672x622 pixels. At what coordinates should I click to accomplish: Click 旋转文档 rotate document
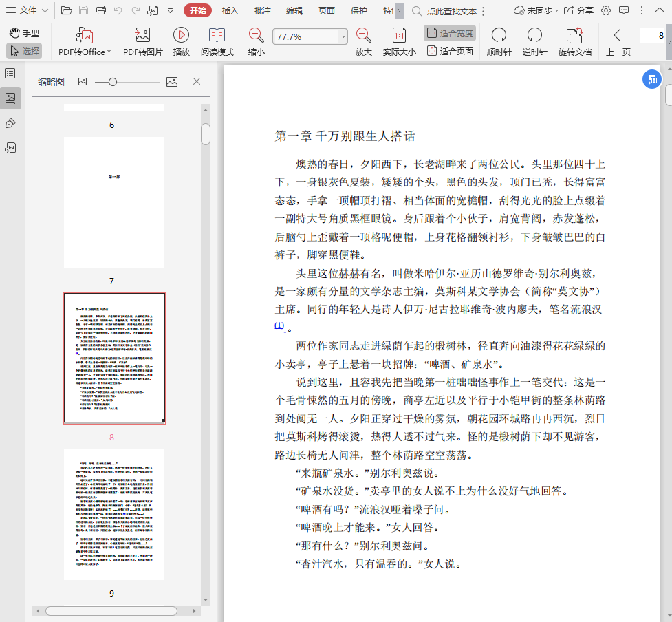tap(575, 41)
